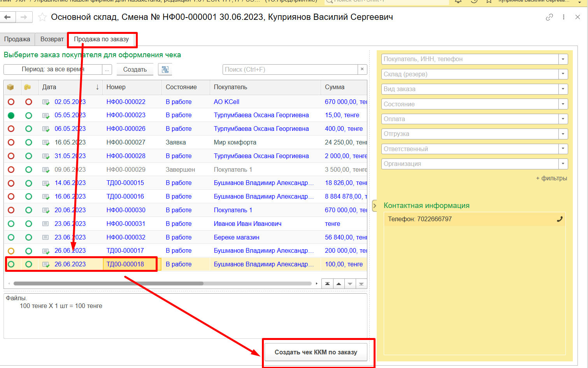Click the forward navigation arrow
Screen dimensions: 588x368
click(x=24, y=17)
